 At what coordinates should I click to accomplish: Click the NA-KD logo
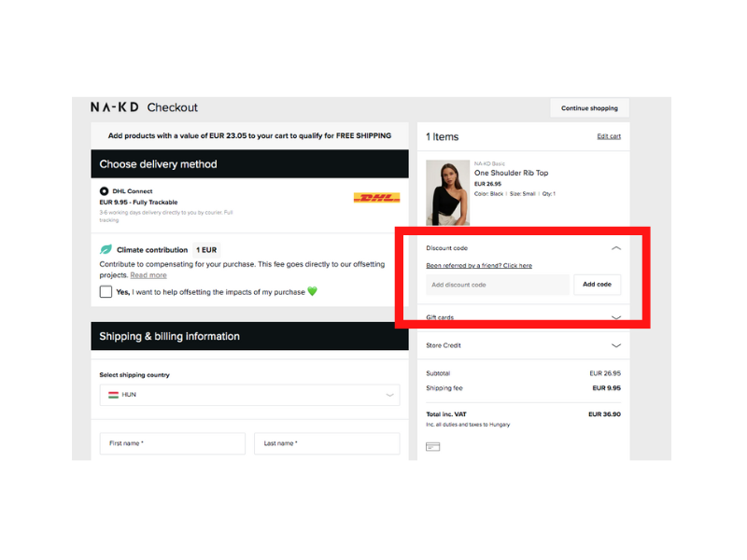tap(114, 107)
